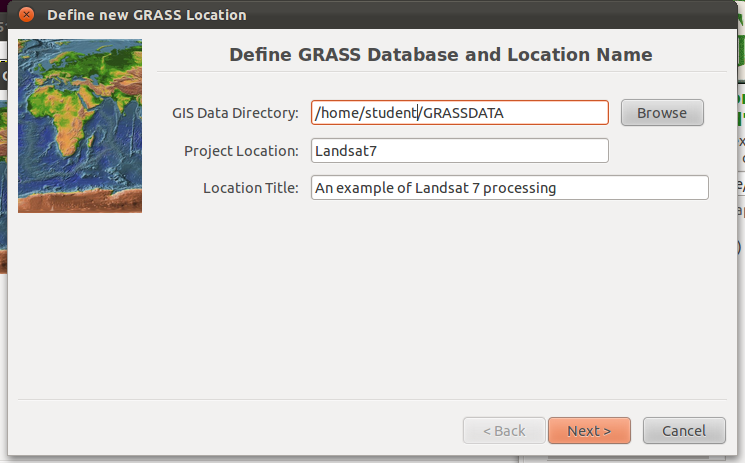
Task: Place cursor after the word processing in title
Action: pyautogui.click(x=557, y=188)
